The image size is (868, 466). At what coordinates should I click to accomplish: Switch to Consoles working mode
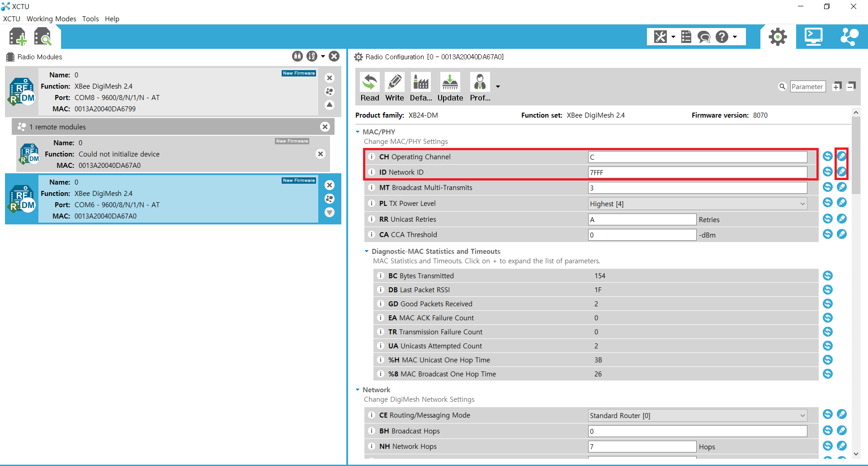click(x=813, y=37)
